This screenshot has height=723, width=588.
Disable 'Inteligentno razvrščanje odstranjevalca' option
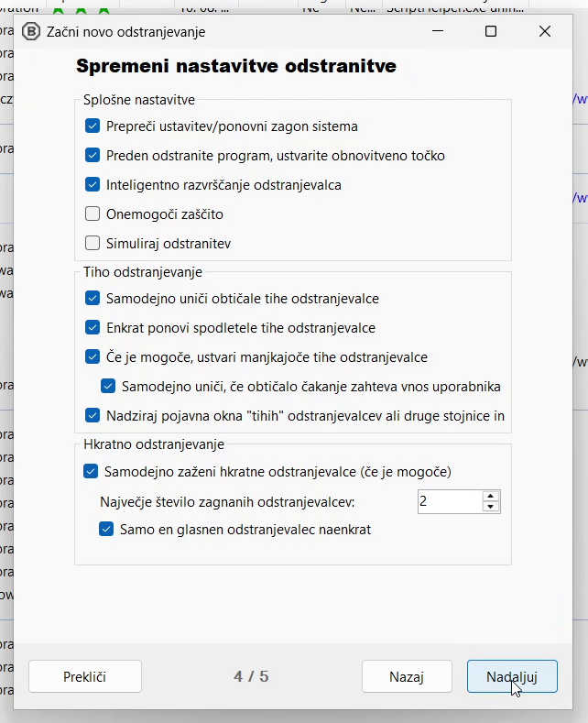point(93,185)
